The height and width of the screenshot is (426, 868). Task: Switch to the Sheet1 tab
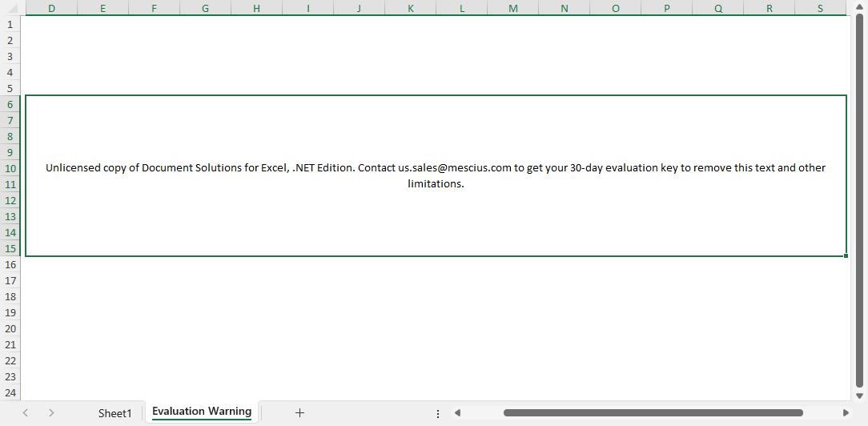115,412
